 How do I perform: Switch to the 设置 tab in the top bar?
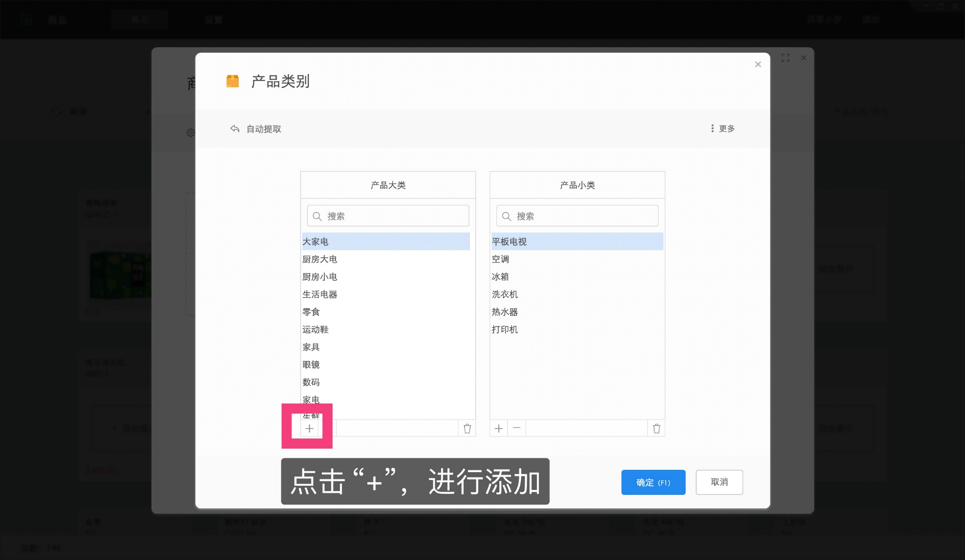coord(214,20)
